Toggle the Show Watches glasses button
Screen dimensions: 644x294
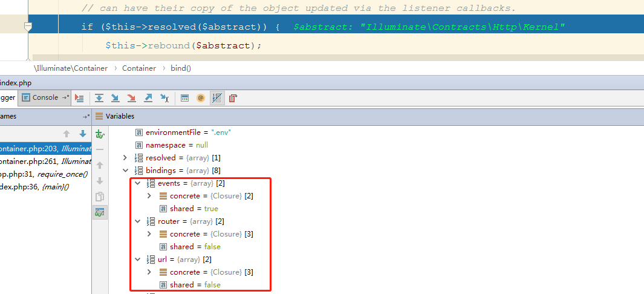click(99, 212)
